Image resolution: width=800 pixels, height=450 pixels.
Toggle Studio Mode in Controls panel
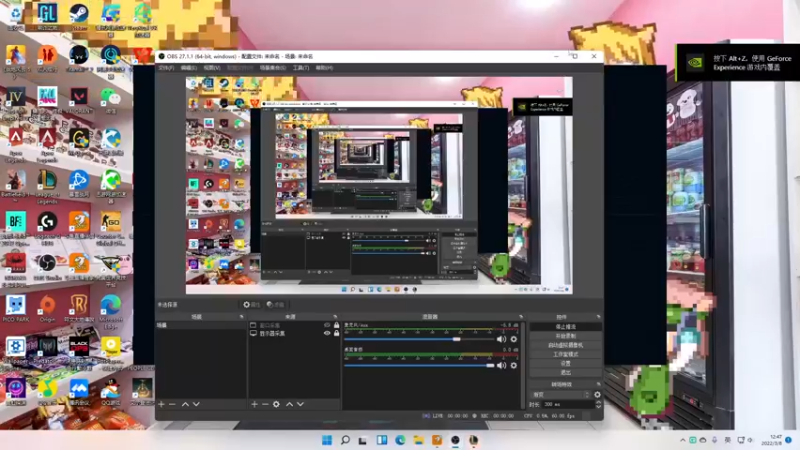pos(565,354)
